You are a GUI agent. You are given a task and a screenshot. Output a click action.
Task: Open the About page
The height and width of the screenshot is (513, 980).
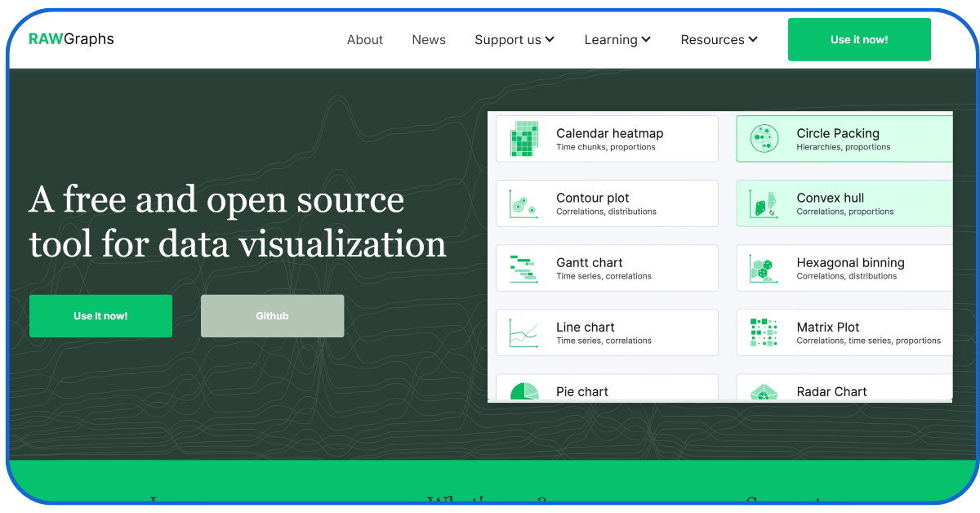pyautogui.click(x=365, y=39)
